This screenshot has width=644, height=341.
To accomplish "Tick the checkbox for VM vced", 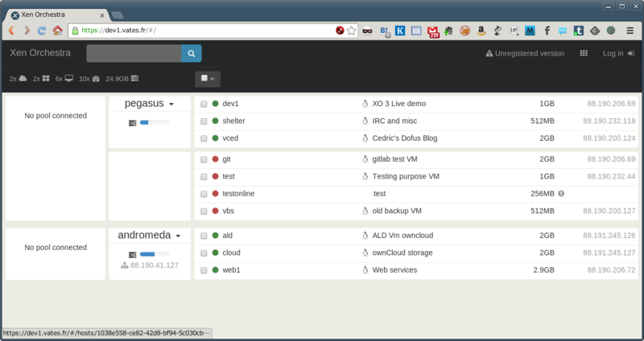I will [204, 138].
